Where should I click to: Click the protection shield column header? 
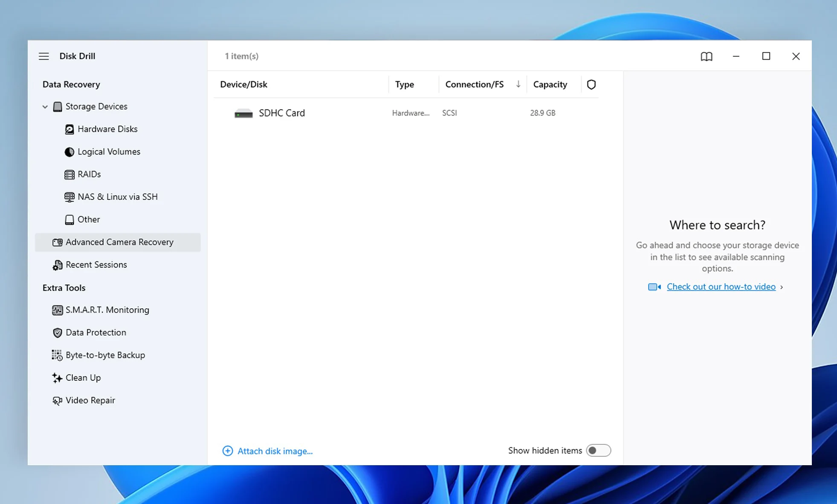tap(591, 84)
